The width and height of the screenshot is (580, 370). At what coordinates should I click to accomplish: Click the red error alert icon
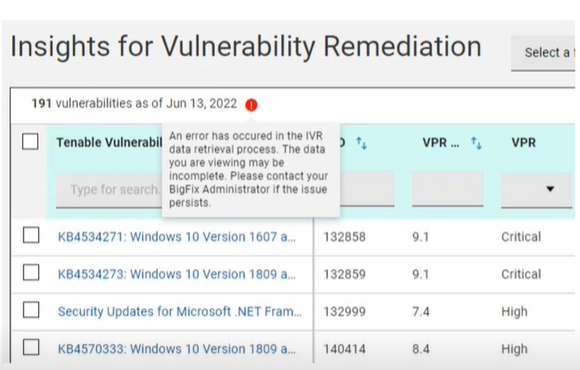251,105
